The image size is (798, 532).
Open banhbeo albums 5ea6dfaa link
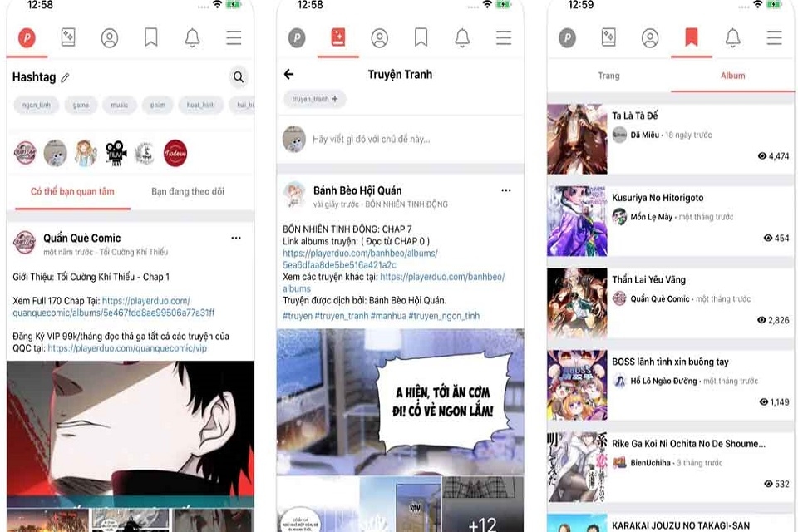click(x=360, y=259)
